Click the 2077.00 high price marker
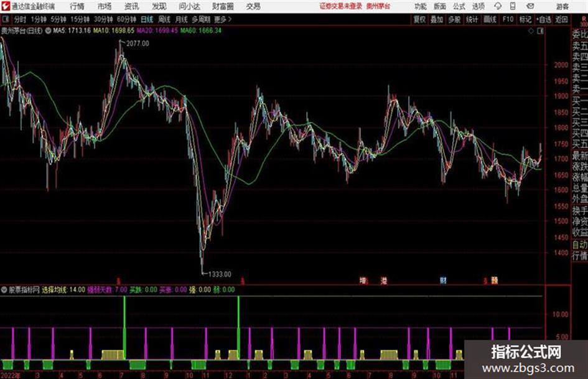This screenshot has height=379, width=588. (138, 44)
